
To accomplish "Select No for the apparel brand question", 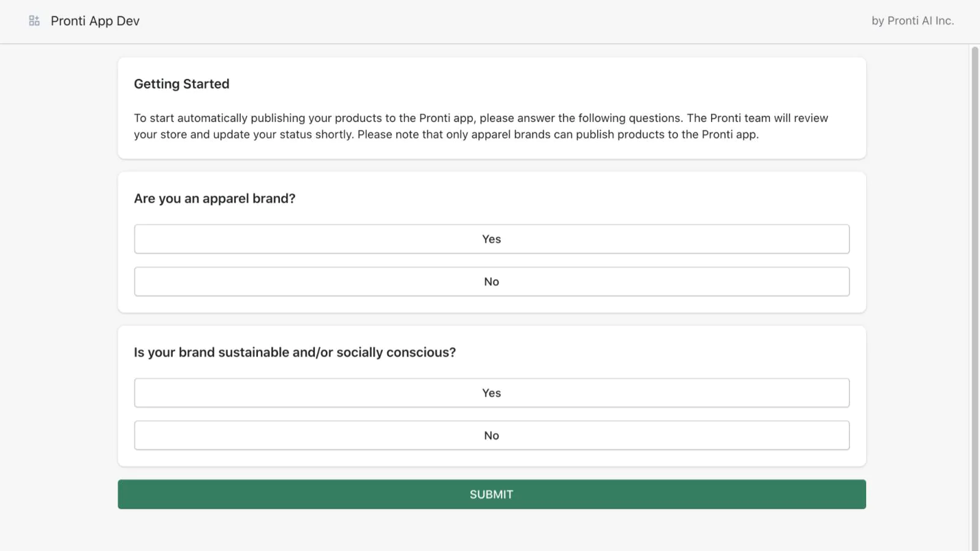I will tap(491, 282).
